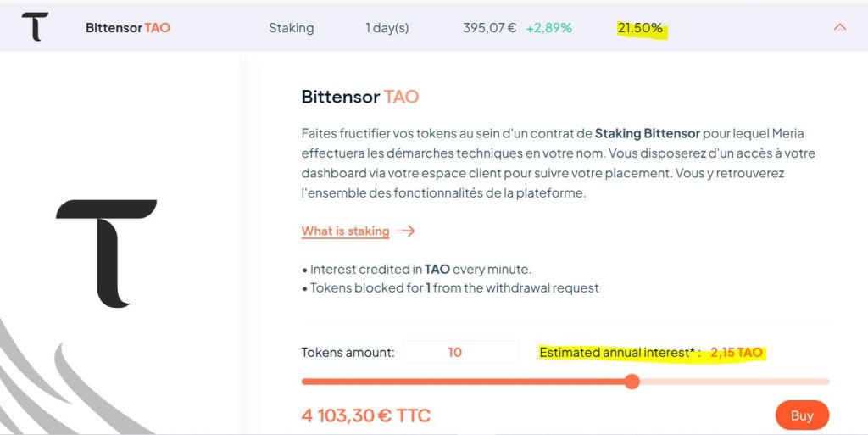Click the 1 day(s) duration text
This screenshot has height=435, width=868.
pyautogui.click(x=387, y=28)
